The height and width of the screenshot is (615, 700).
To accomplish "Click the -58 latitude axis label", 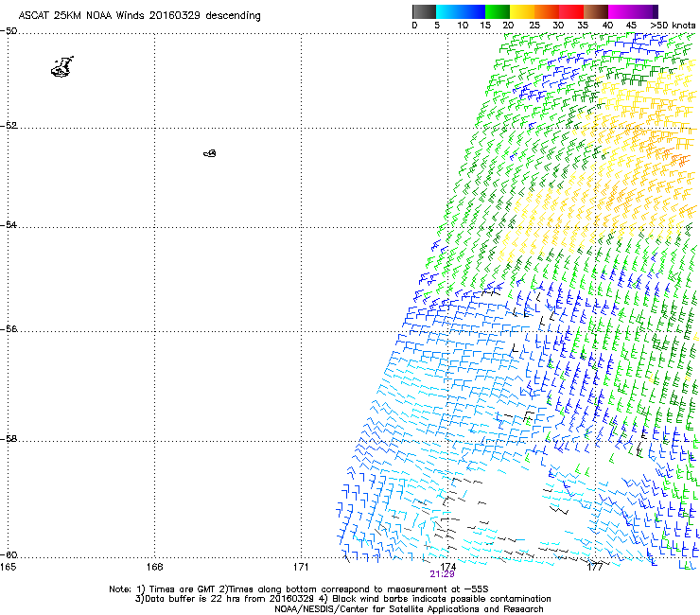I will coord(9,439).
